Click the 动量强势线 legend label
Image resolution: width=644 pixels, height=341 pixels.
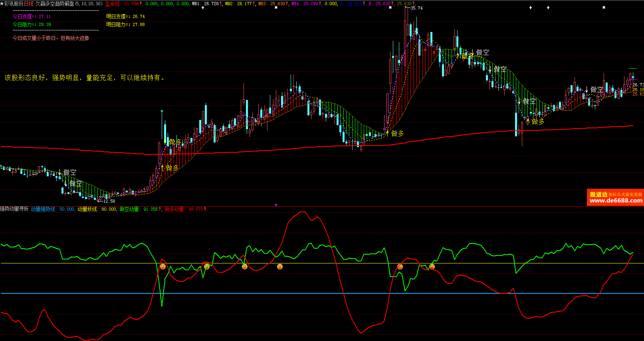[43, 209]
